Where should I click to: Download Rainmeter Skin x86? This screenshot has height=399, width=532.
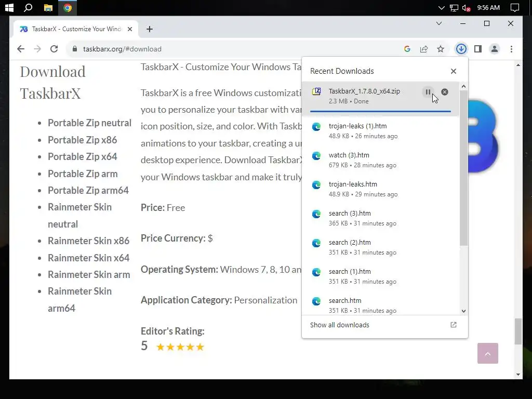click(88, 241)
